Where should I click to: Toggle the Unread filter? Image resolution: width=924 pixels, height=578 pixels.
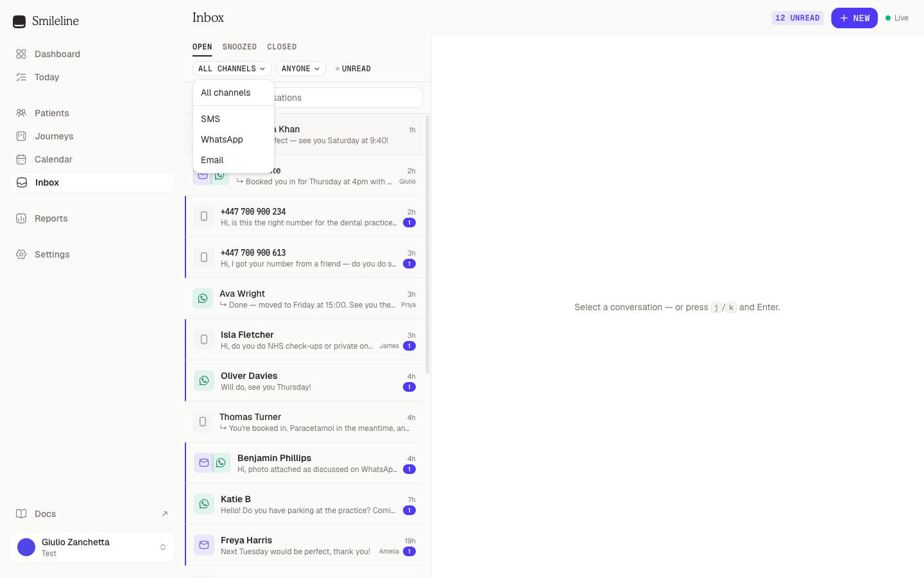(353, 69)
